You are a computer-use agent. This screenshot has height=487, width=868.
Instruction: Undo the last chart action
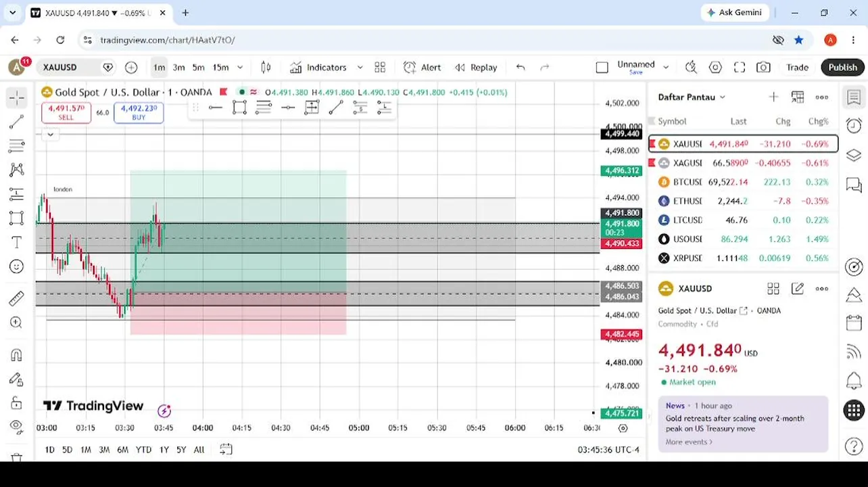[521, 67]
